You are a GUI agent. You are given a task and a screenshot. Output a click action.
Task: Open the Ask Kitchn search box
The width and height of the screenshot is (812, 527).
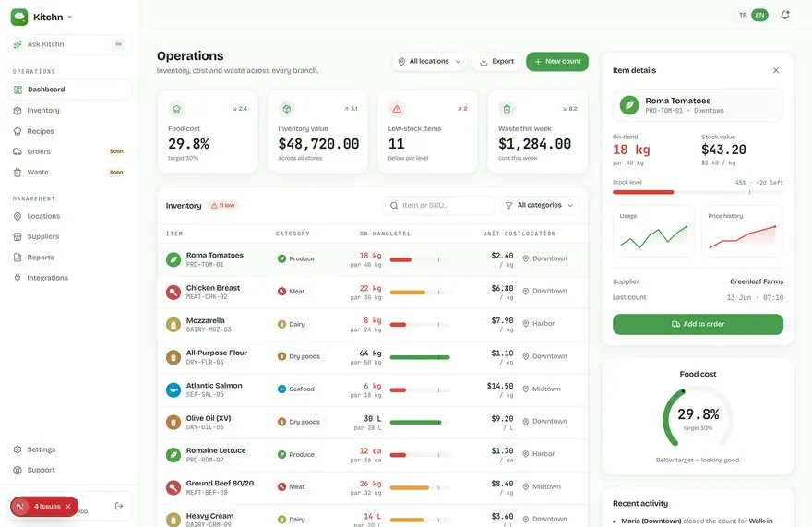click(69, 44)
